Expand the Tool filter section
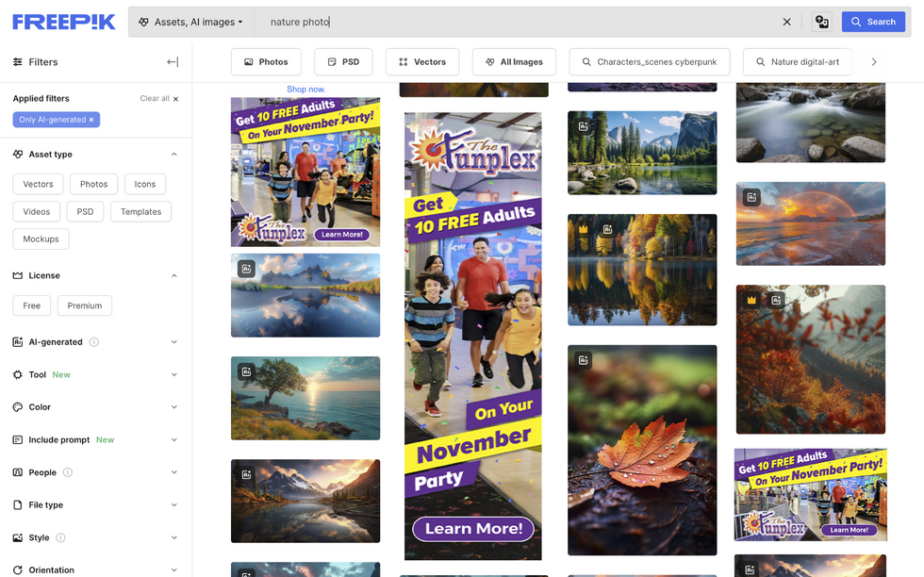 tap(173, 375)
